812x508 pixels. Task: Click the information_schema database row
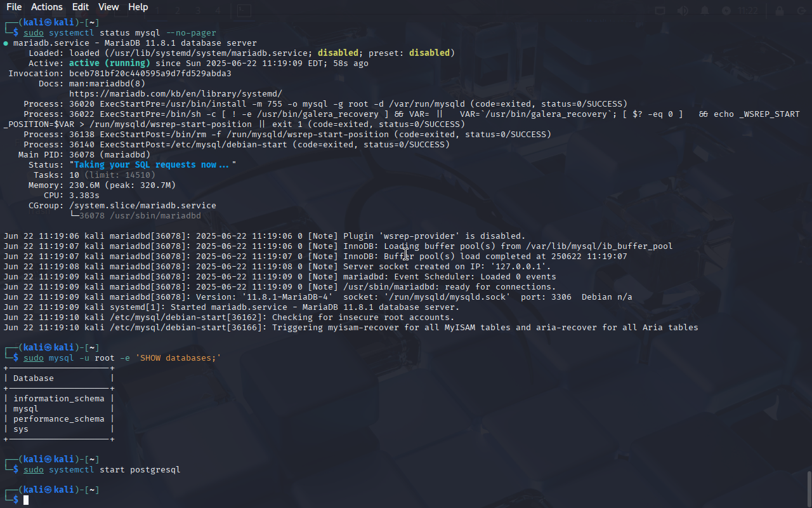coord(59,399)
